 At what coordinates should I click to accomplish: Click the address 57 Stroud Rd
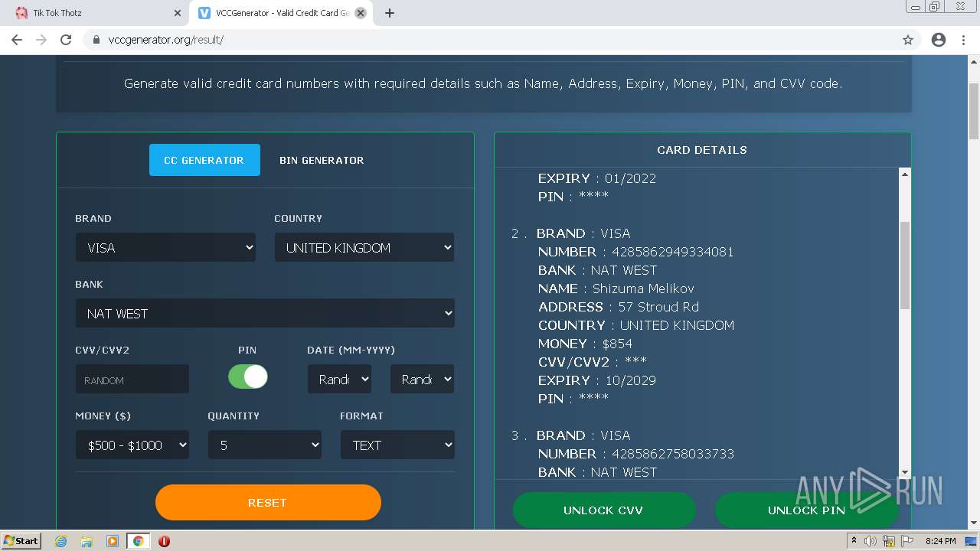[x=658, y=307]
